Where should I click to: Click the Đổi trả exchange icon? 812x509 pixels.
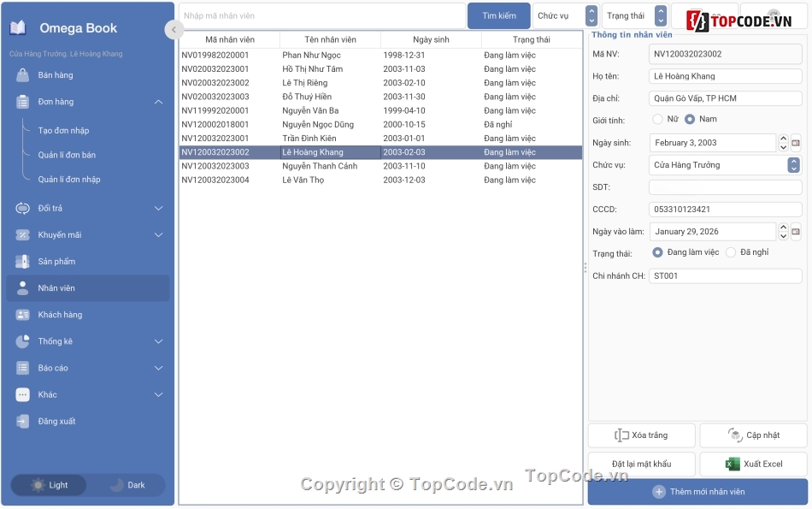point(22,209)
